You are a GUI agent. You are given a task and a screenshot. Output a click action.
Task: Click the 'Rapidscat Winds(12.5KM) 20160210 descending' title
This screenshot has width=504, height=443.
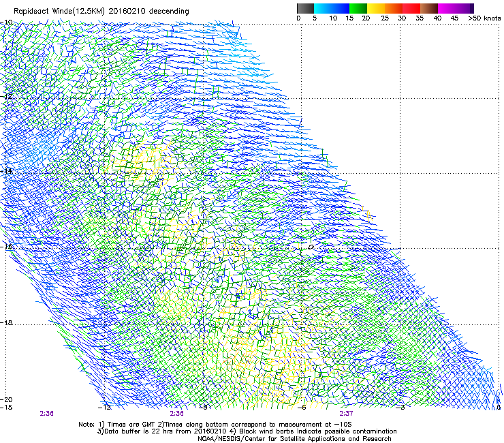101,12
